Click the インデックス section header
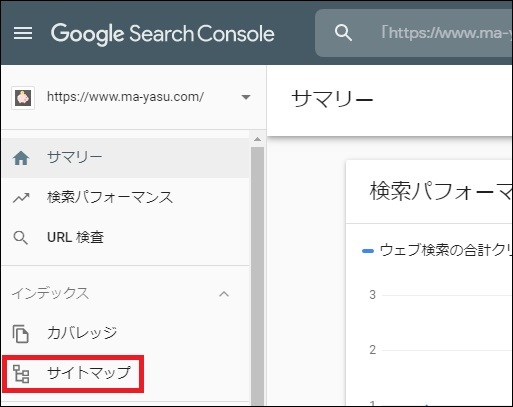Screen dimensions: 513x407 pyautogui.click(x=126, y=294)
